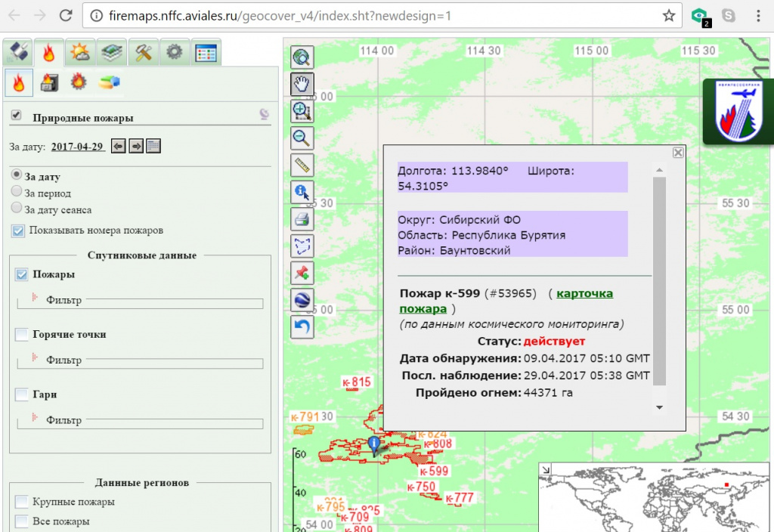The width and height of the screenshot is (774, 532).
Task: Select the zoom-in magnifier tool
Action: 302,111
